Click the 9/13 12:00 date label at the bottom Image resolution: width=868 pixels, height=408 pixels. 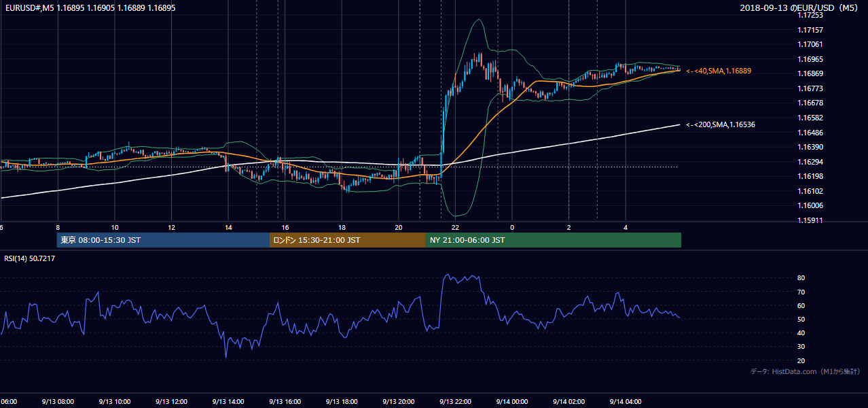pyautogui.click(x=171, y=401)
